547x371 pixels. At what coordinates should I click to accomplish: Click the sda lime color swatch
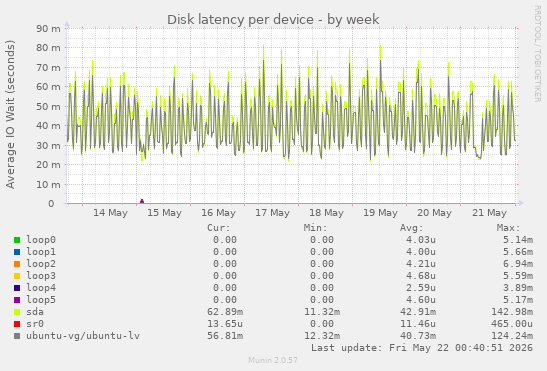coord(17,312)
